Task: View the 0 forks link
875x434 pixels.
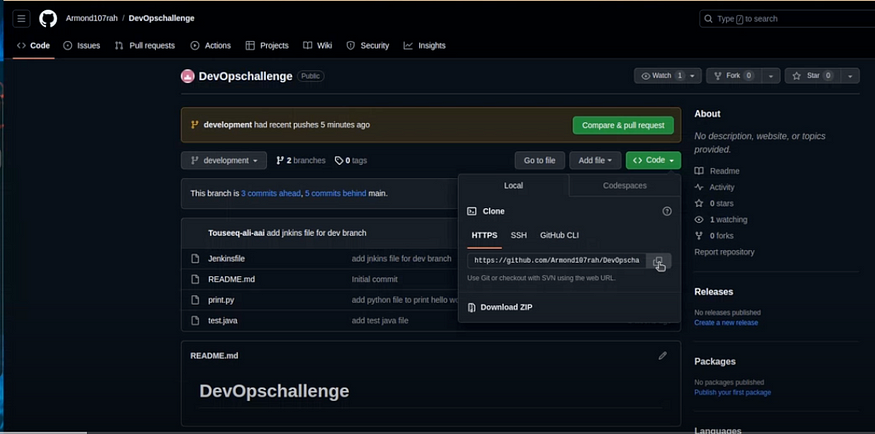Action: [x=714, y=236]
